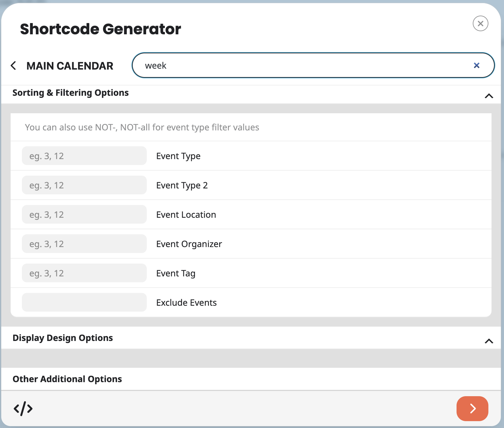Clear the week search text

click(x=477, y=65)
